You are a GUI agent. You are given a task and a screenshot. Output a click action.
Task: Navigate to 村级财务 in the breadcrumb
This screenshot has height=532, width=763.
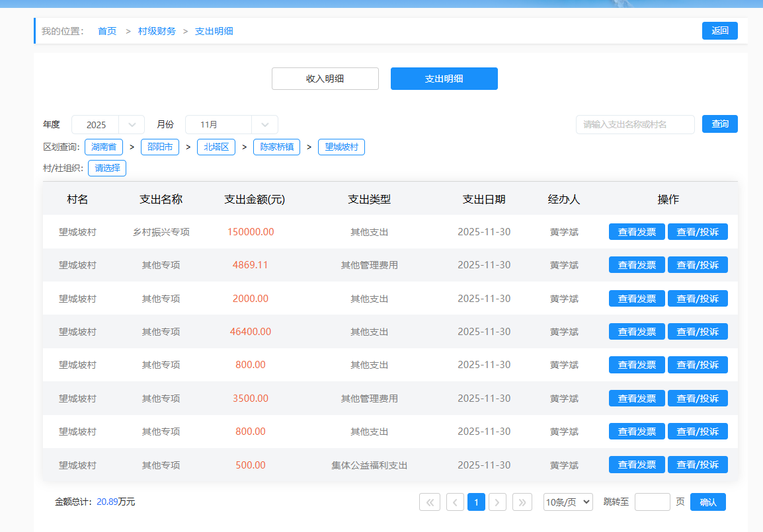[x=157, y=31]
